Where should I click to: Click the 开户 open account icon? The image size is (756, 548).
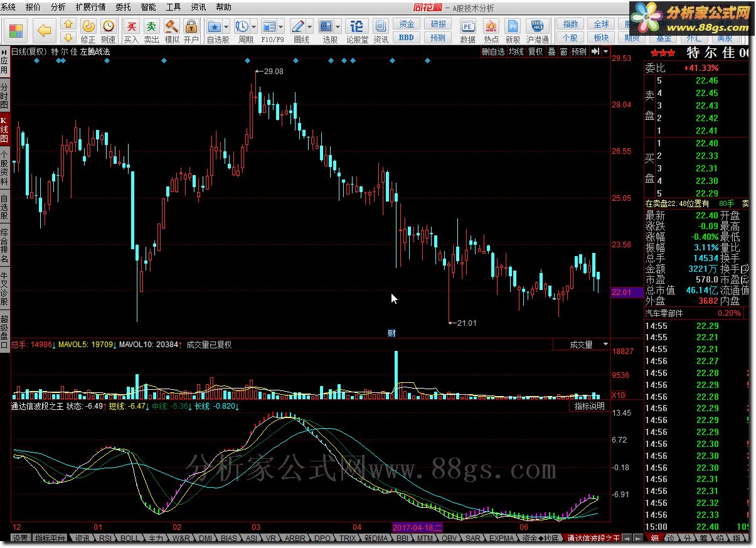[191, 30]
